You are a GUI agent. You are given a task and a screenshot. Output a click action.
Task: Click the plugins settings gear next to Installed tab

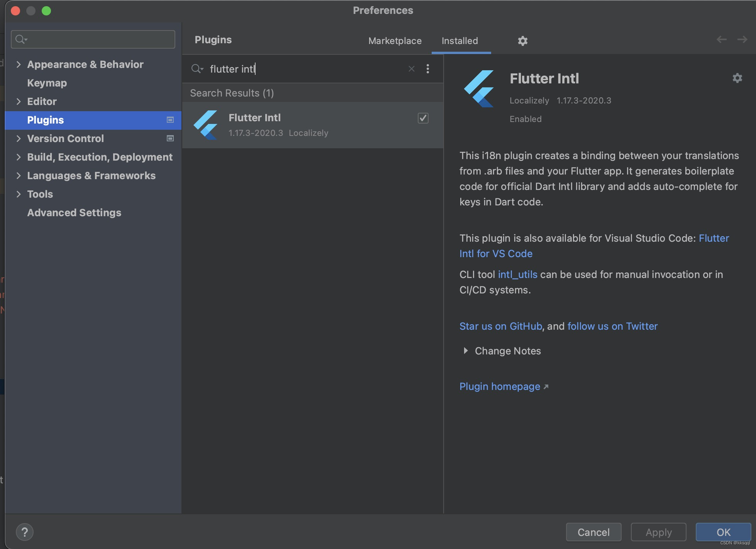click(522, 41)
